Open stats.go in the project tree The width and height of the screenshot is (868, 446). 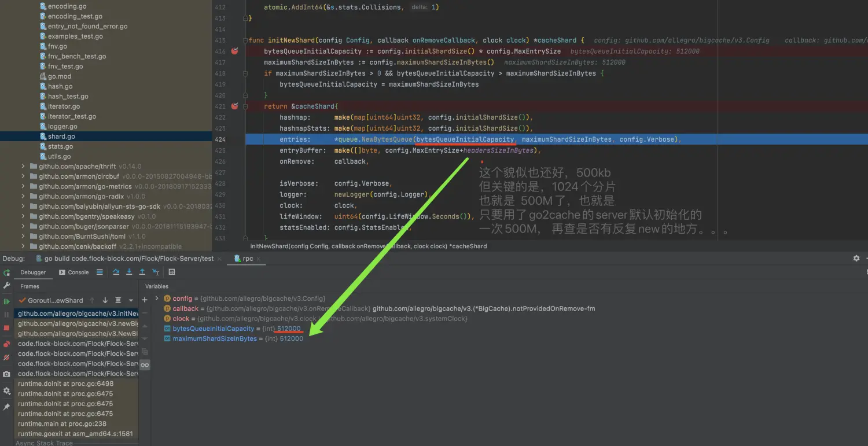pyautogui.click(x=60, y=147)
